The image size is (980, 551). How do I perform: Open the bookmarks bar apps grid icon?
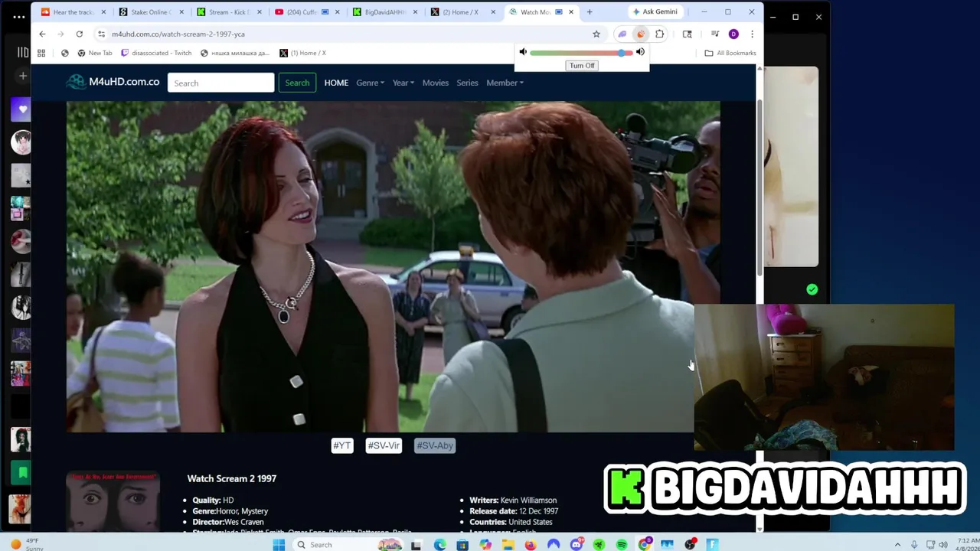(41, 53)
